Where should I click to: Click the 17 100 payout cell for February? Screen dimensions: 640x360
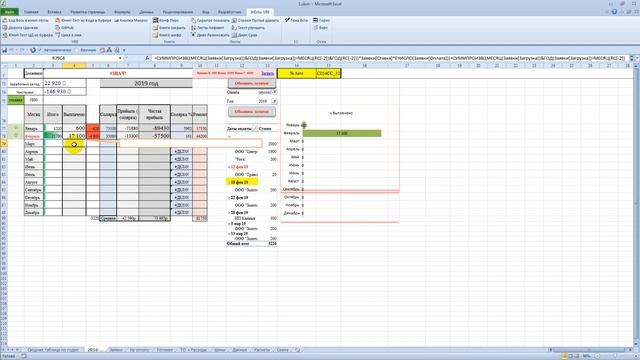[74, 136]
